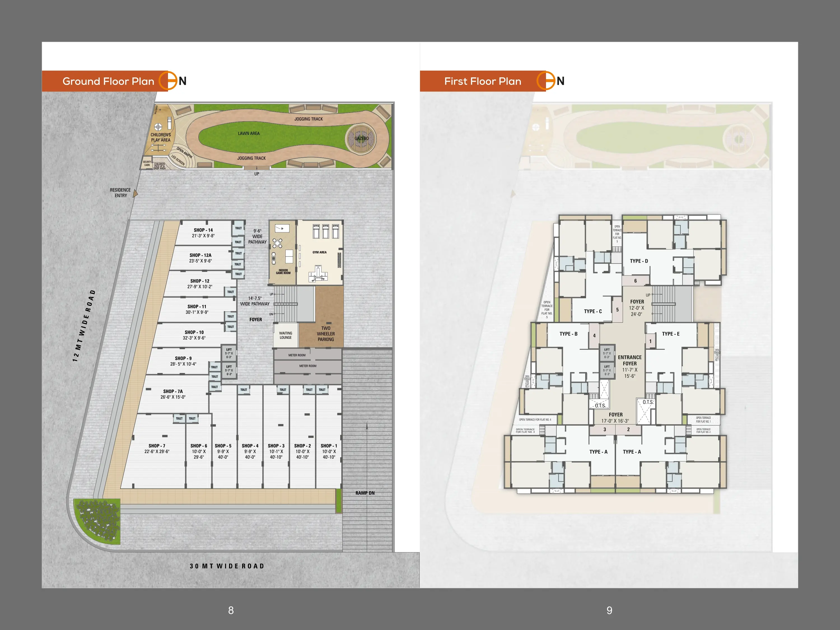The height and width of the screenshot is (630, 840).
Task: Select the Shop - 14 label
Action: [x=203, y=230]
